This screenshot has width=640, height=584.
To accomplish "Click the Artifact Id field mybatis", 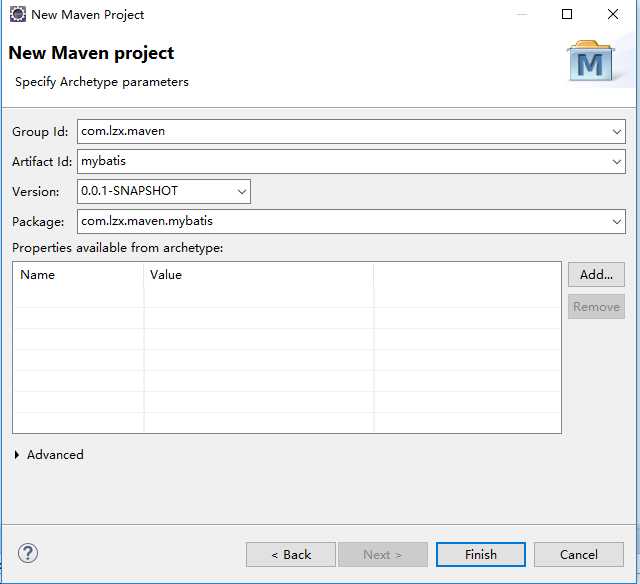I will (x=351, y=162).
